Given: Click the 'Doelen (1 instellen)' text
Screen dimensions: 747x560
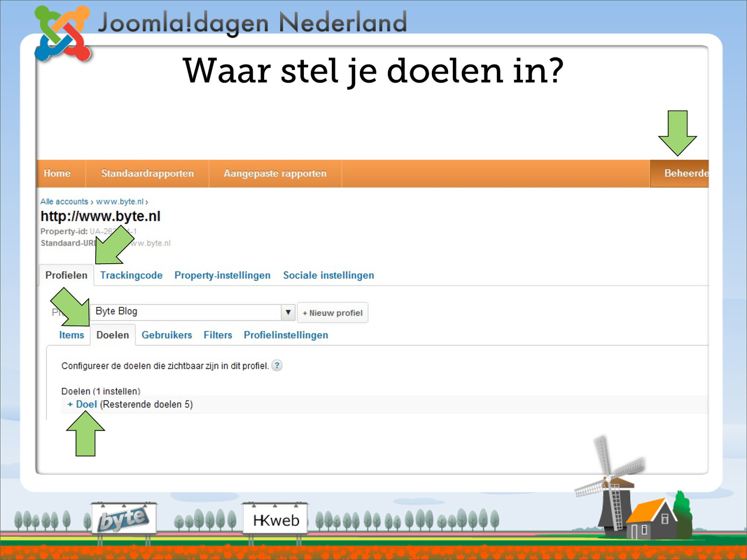Looking at the screenshot, I should point(101,391).
